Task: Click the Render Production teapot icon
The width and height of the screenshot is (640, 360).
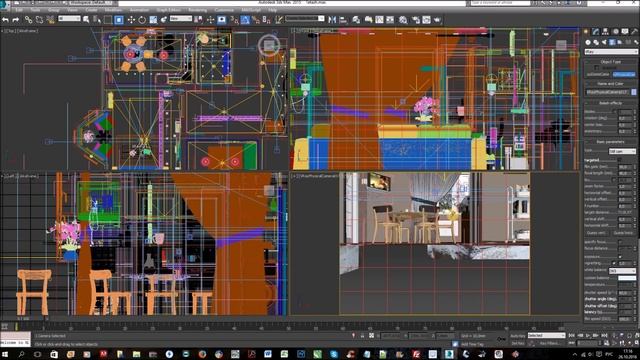Action: point(437,19)
